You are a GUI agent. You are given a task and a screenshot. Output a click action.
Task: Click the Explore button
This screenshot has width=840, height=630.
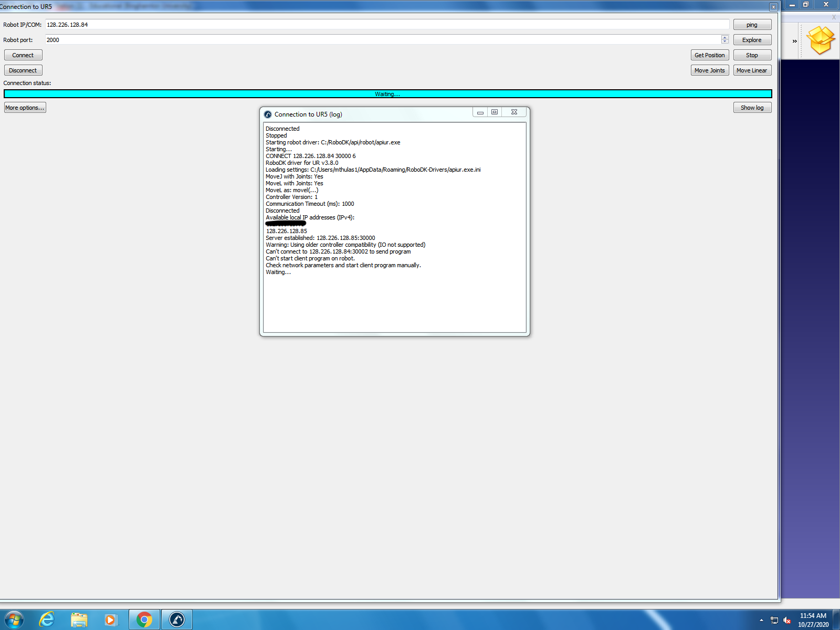(x=752, y=40)
